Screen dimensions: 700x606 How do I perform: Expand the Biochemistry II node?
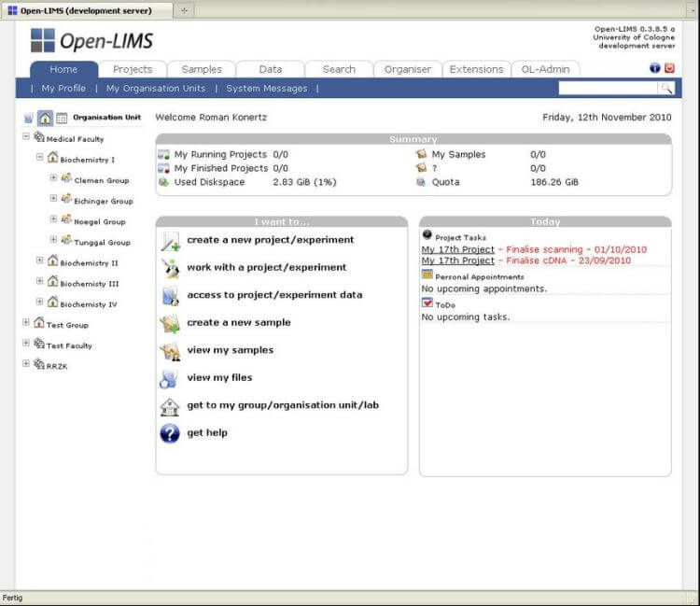point(40,261)
